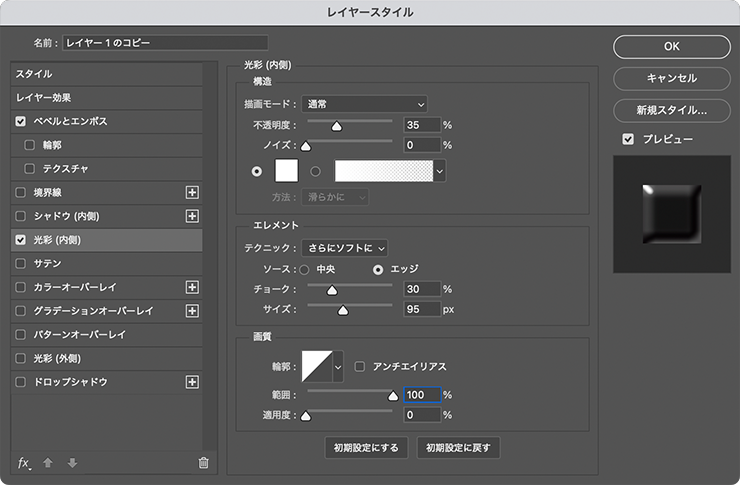This screenshot has width=740, height=485.
Task: Toggle the プレビュー checkbox
Action: click(628, 139)
